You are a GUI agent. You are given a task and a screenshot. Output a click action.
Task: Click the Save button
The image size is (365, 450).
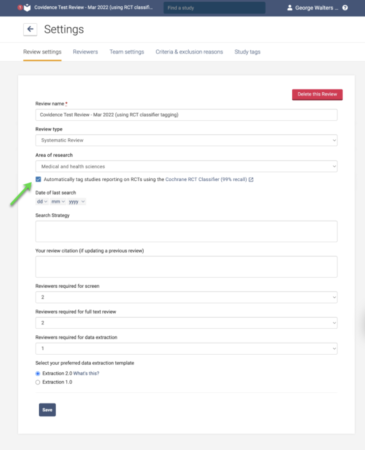coord(47,410)
